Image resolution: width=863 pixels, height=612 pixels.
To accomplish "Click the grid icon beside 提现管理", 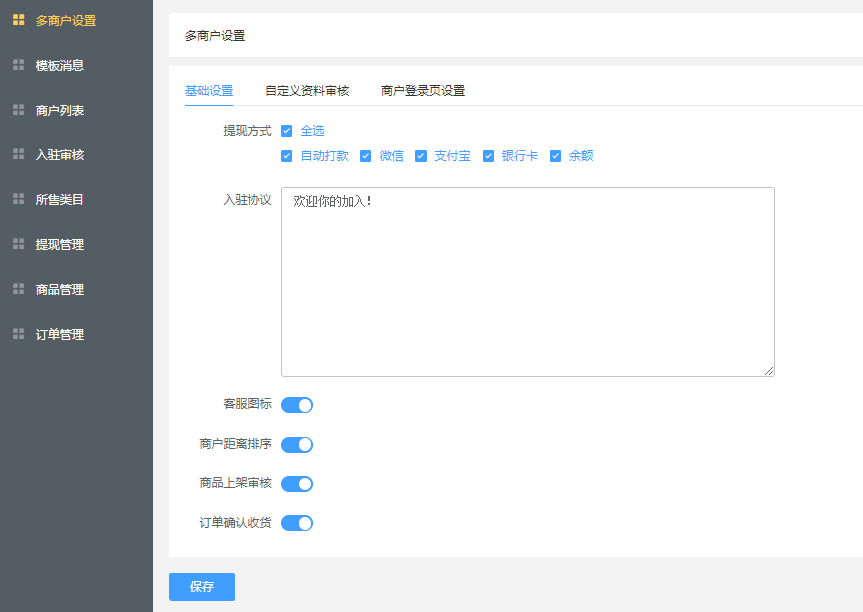I will [18, 244].
